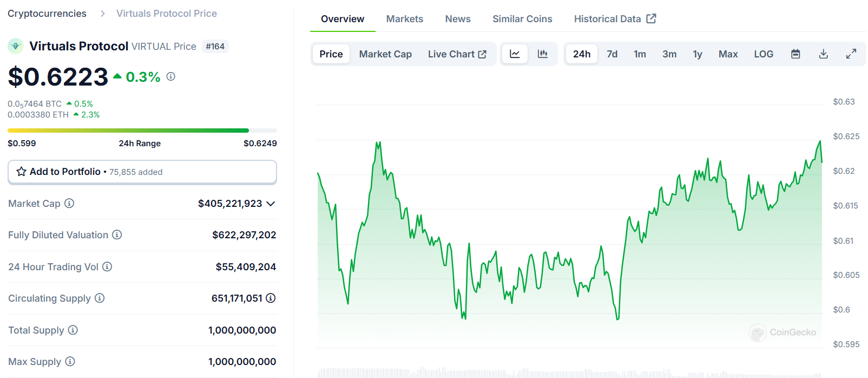Open Circulating Supply label info icon
This screenshot has height=378, width=868.
(100, 298)
